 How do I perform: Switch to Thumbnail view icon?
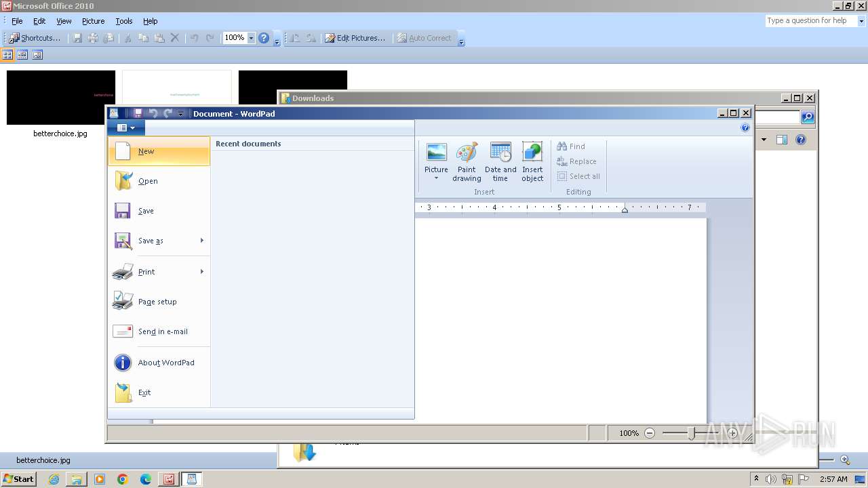pos(7,55)
